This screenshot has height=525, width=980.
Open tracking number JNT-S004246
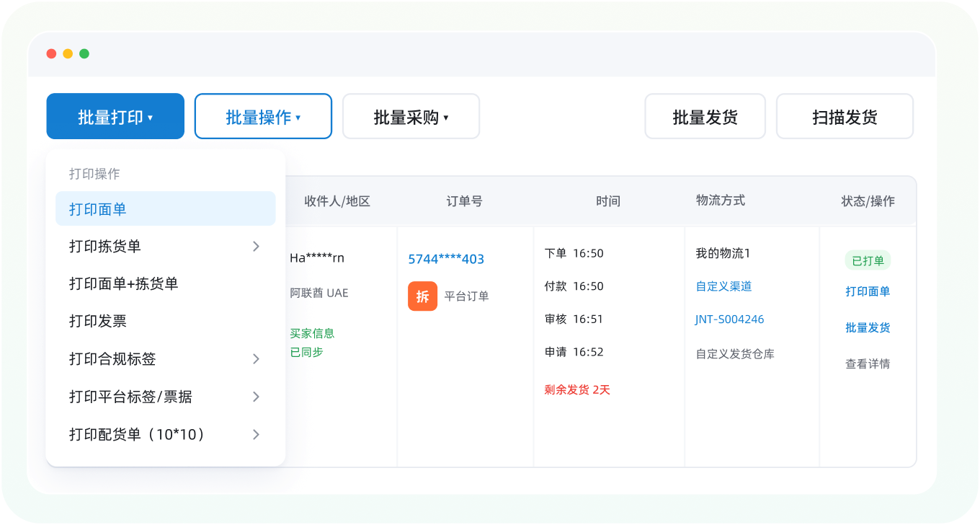click(729, 319)
